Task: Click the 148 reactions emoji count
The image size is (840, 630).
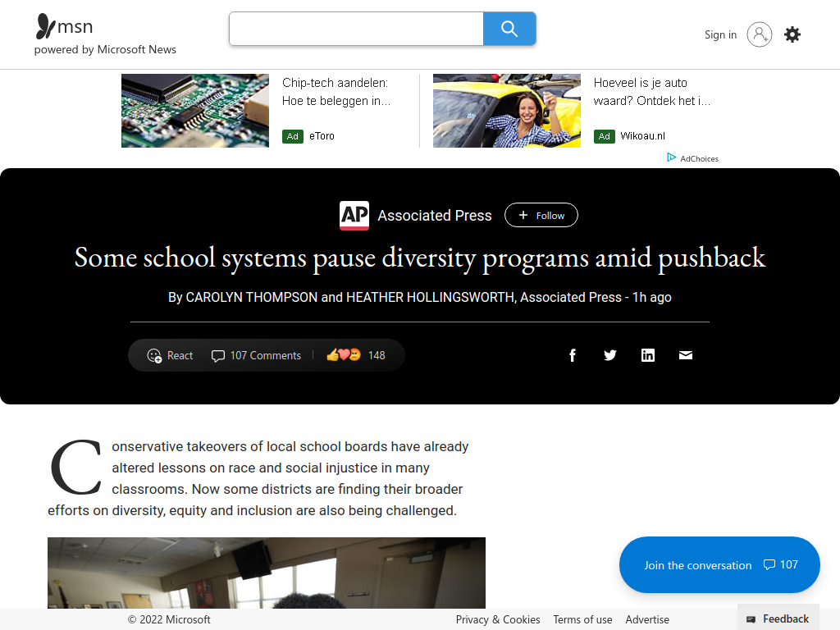Action: (356, 355)
